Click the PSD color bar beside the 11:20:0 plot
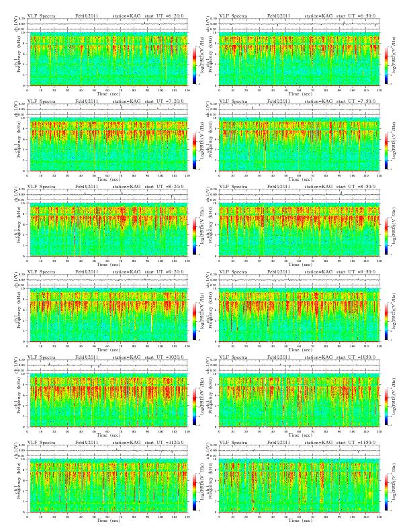Screen dimensions: 411x532 click(194, 492)
